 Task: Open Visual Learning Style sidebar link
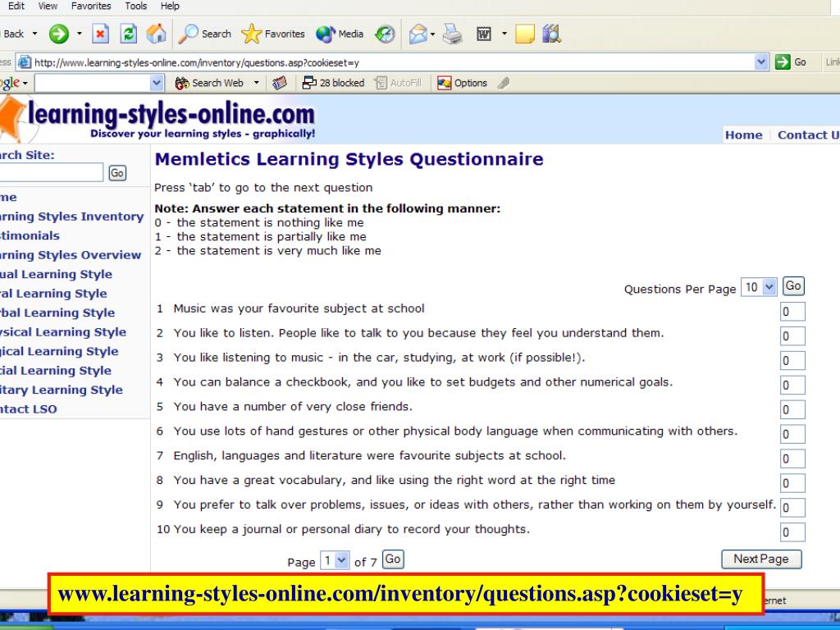56,274
